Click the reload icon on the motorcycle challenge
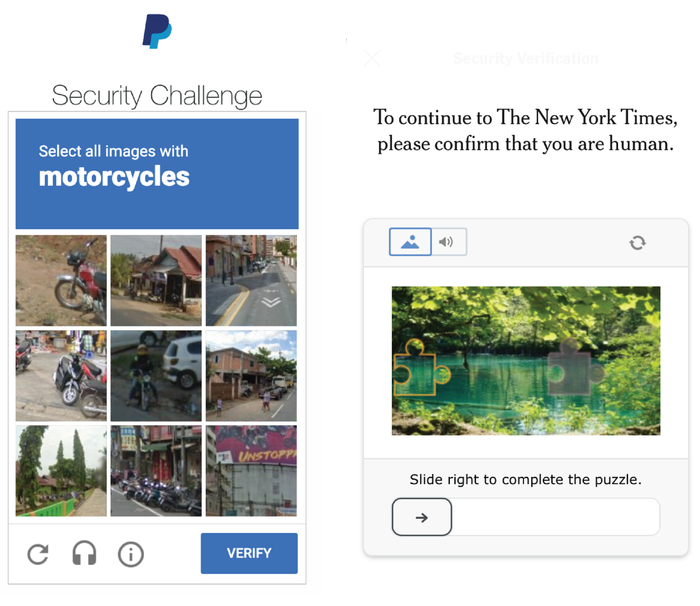The height and width of the screenshot is (606, 700). (38, 554)
